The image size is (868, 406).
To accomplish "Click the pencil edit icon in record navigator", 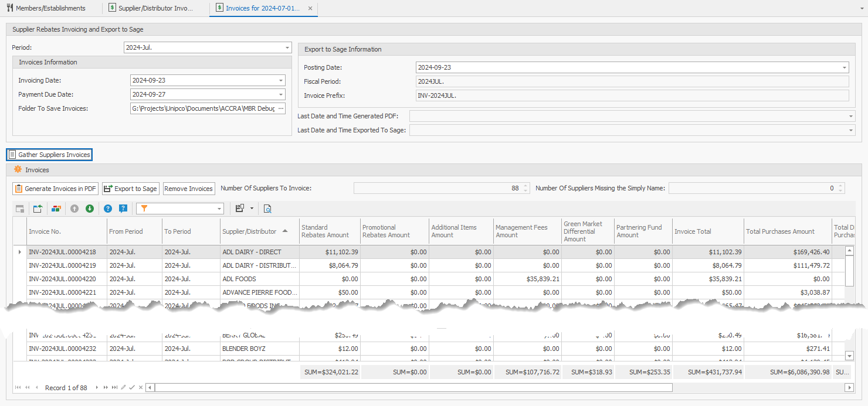I will click(123, 387).
